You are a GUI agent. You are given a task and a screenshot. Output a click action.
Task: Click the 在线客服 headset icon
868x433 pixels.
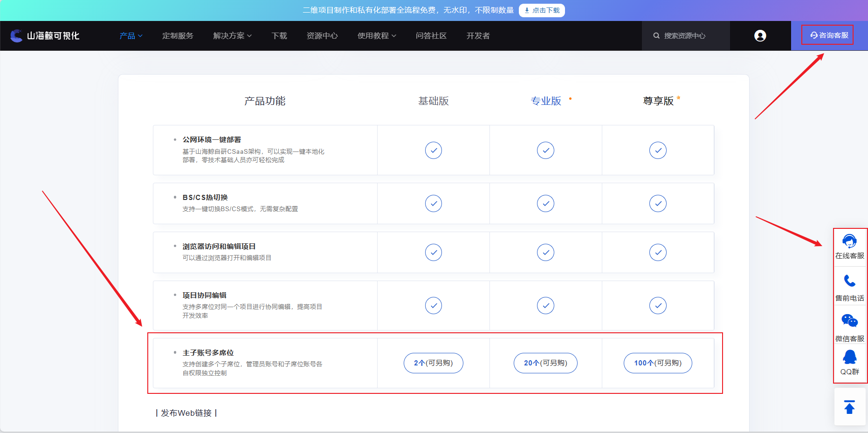[849, 241]
